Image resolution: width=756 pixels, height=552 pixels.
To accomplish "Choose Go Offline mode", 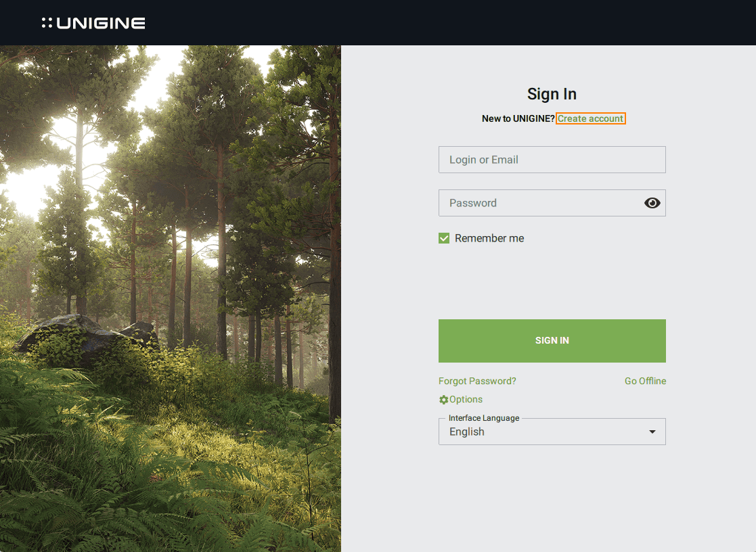I will click(x=645, y=381).
